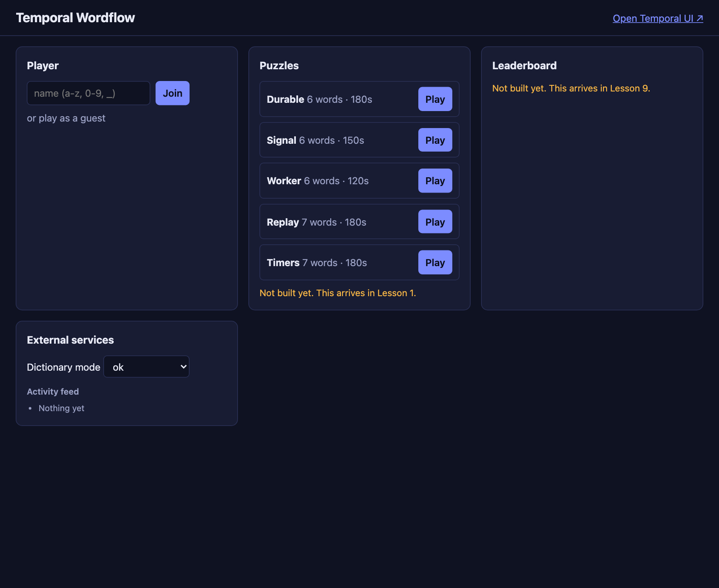Select the 'Timers 7 words · 180s' text

(317, 263)
